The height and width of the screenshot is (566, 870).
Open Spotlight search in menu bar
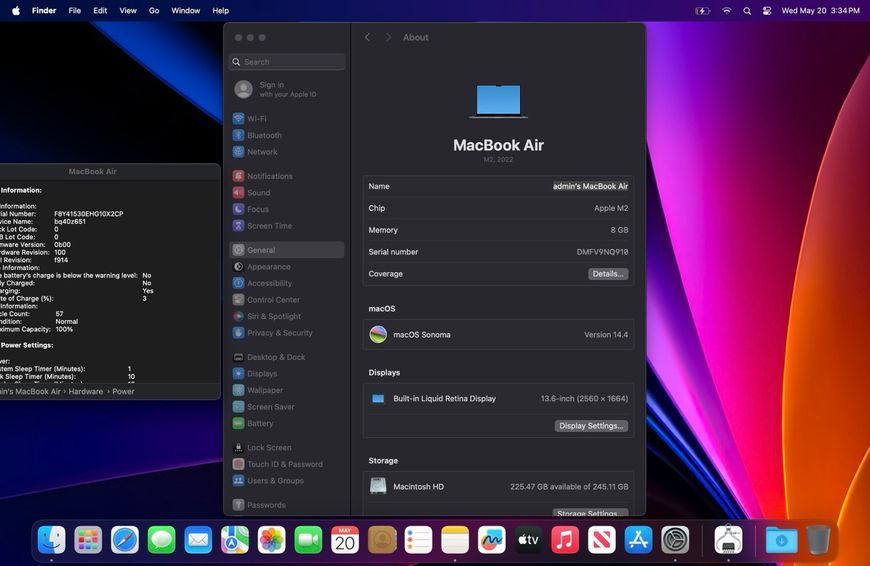(747, 11)
